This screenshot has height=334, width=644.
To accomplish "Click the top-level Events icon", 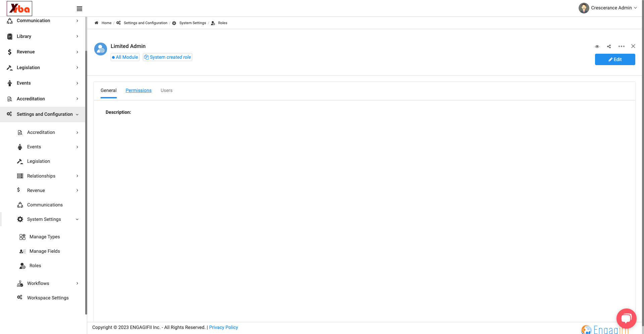I will click(x=10, y=83).
